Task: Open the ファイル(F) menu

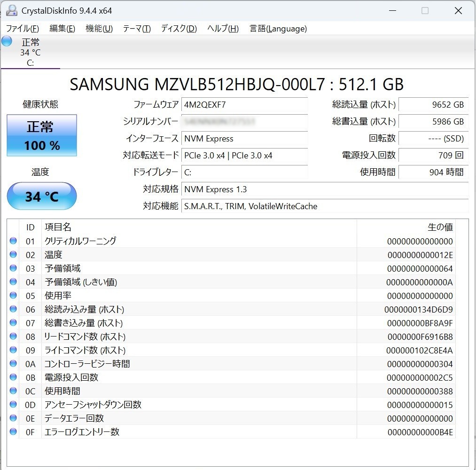Action: coord(22,29)
